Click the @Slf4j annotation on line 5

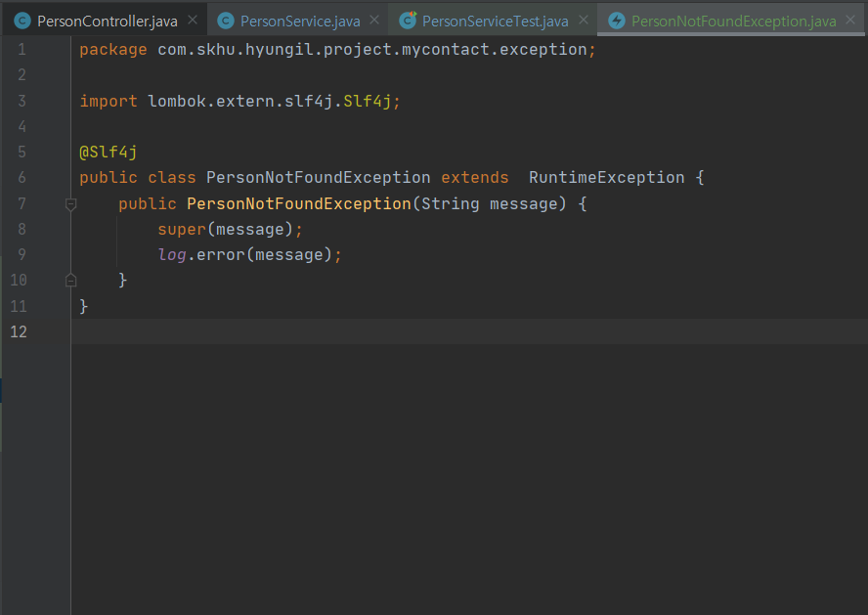click(108, 153)
